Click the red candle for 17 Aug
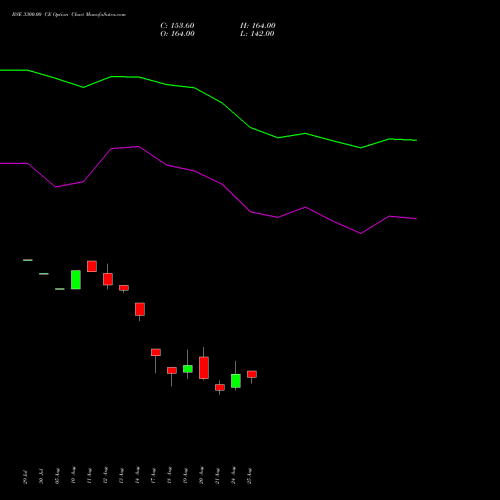 click(156, 352)
